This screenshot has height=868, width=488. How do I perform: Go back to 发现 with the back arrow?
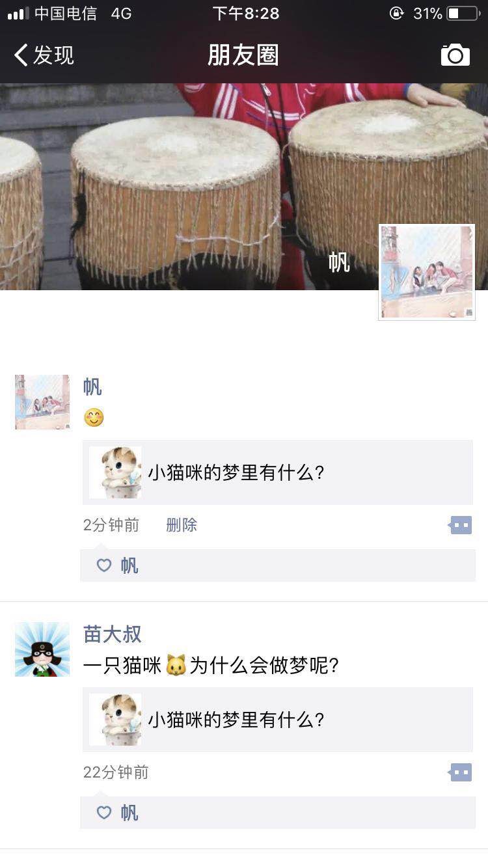[x=44, y=55]
